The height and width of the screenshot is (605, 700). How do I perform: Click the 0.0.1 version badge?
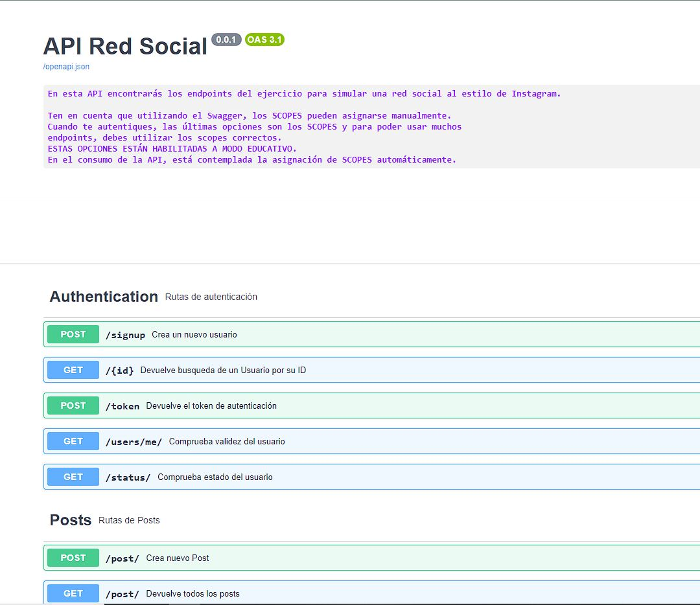(x=226, y=40)
